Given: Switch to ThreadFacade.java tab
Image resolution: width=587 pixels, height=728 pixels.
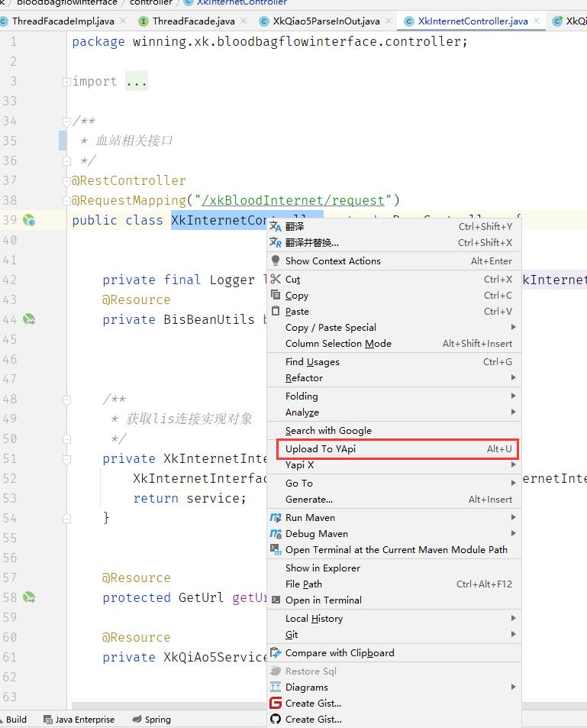Looking at the screenshot, I should [x=193, y=21].
